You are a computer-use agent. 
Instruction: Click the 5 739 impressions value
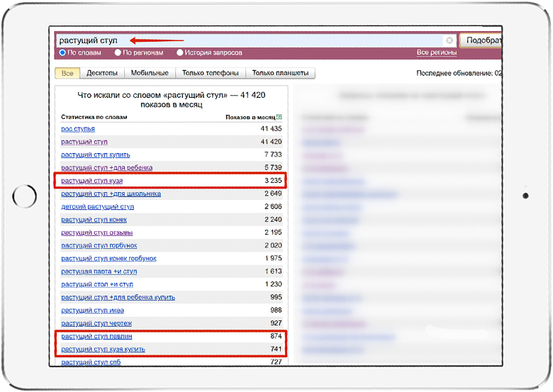pyautogui.click(x=274, y=167)
